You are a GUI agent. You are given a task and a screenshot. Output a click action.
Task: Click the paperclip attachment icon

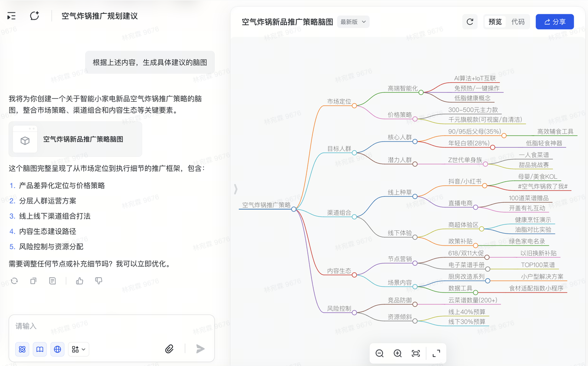click(170, 349)
